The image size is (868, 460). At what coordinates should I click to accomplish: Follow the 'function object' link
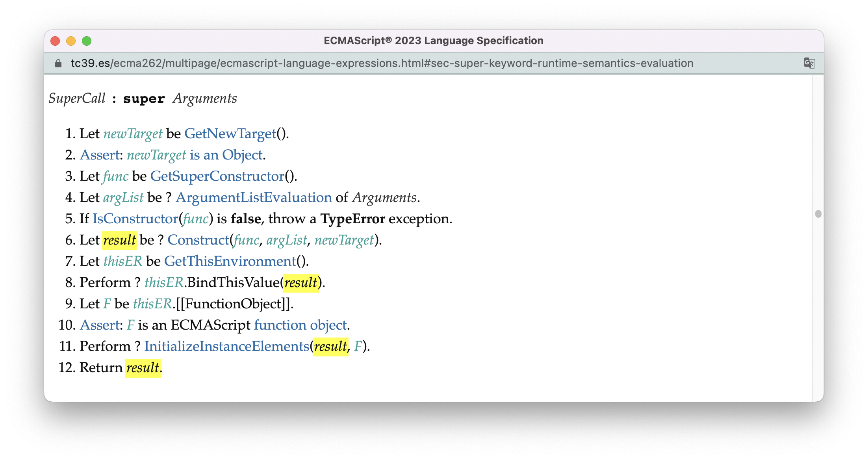[300, 325]
